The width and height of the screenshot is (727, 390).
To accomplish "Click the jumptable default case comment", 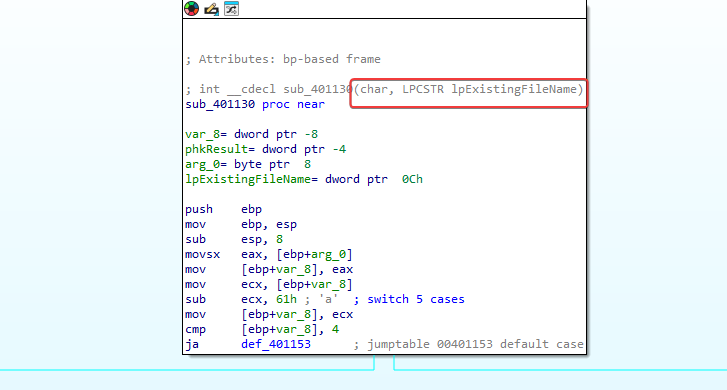I will (468, 344).
